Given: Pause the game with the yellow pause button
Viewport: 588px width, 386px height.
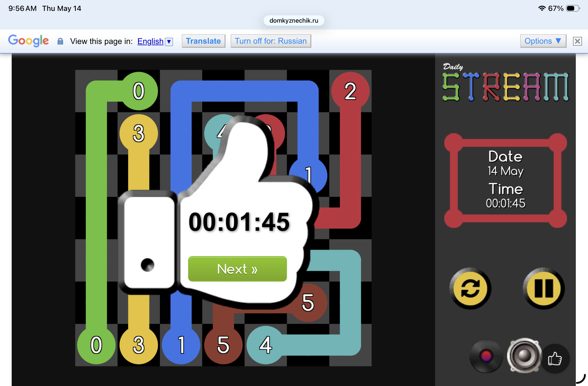Looking at the screenshot, I should [544, 288].
